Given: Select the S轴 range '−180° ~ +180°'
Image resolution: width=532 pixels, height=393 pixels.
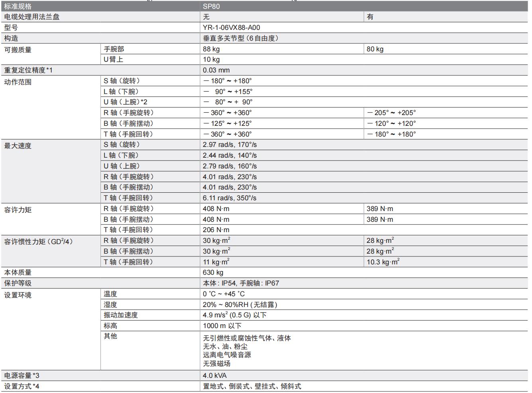Looking at the screenshot, I should (x=228, y=81).
